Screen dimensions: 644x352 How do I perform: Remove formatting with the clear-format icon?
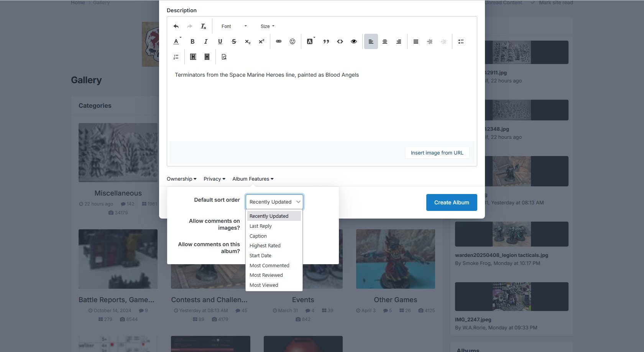click(x=204, y=26)
